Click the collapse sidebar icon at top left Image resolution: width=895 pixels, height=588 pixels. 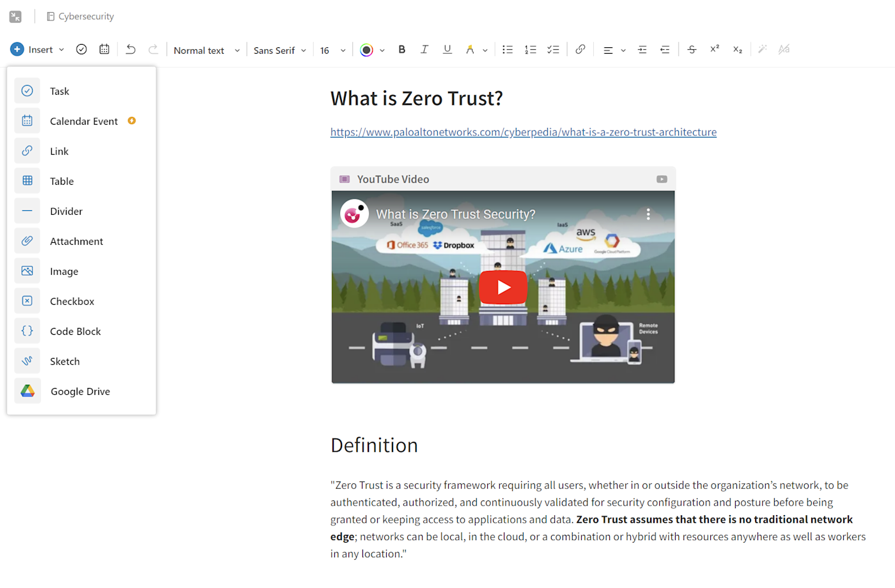[x=15, y=17]
